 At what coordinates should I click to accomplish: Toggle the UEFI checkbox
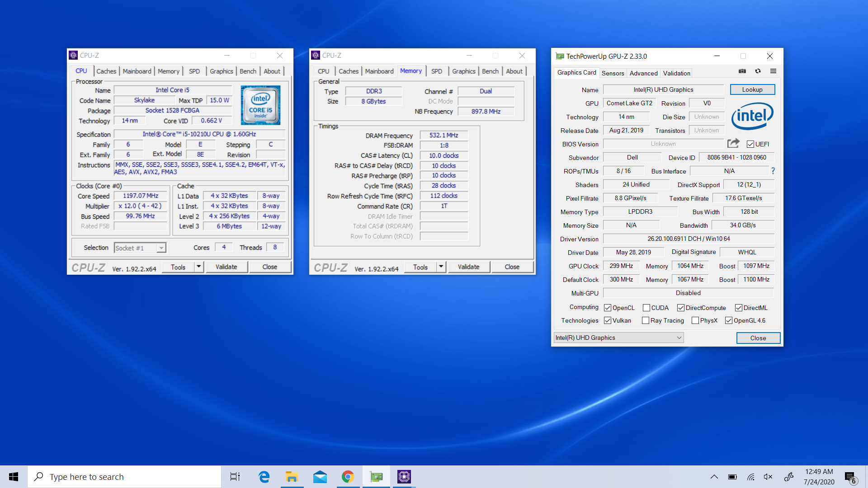click(750, 144)
